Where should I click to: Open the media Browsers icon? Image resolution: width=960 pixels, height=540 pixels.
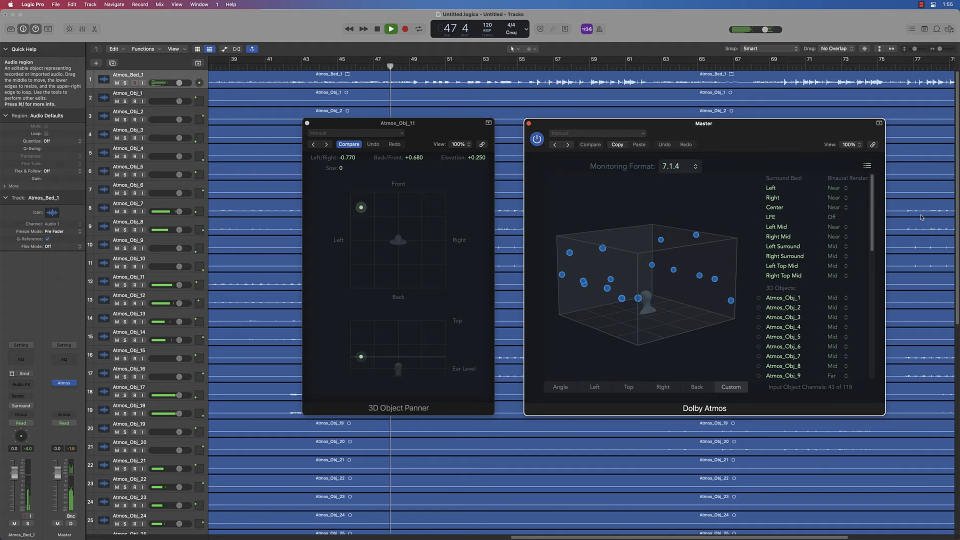(949, 29)
